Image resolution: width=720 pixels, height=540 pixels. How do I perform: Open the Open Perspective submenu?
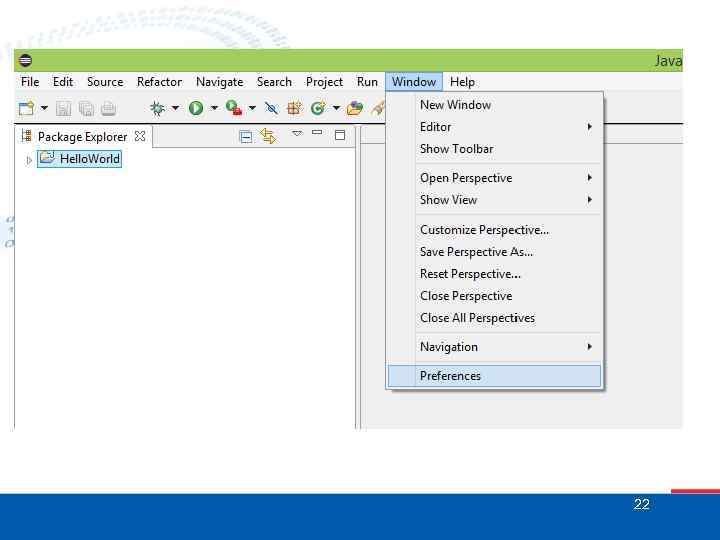click(494, 178)
